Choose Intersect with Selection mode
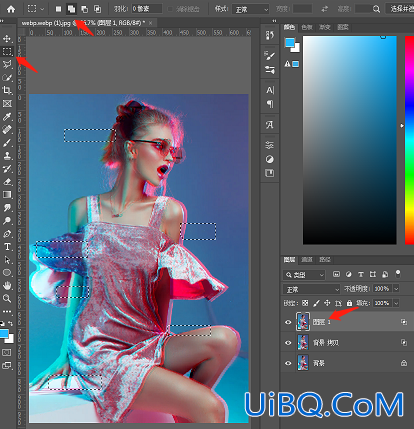The width and height of the screenshot is (414, 429). coord(97,9)
